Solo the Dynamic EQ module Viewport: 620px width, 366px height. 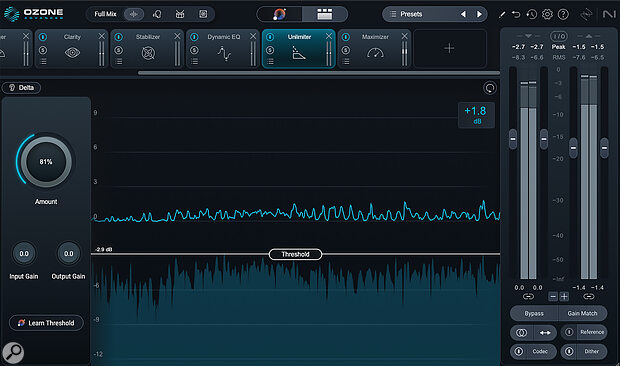(194, 50)
